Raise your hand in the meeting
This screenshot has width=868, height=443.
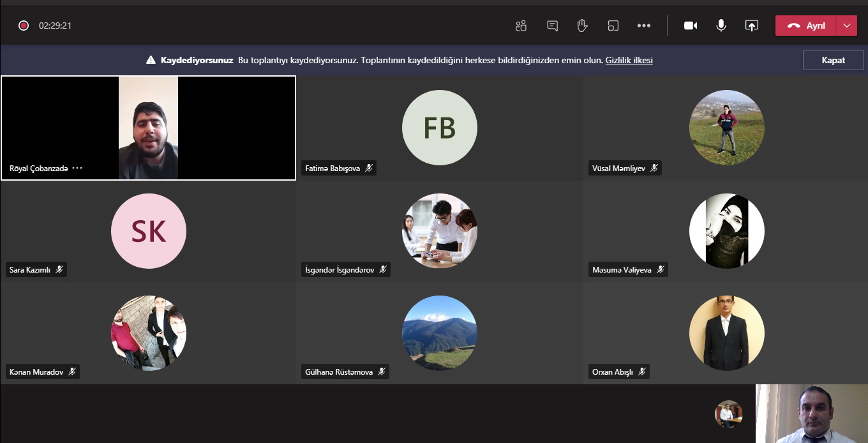click(582, 26)
